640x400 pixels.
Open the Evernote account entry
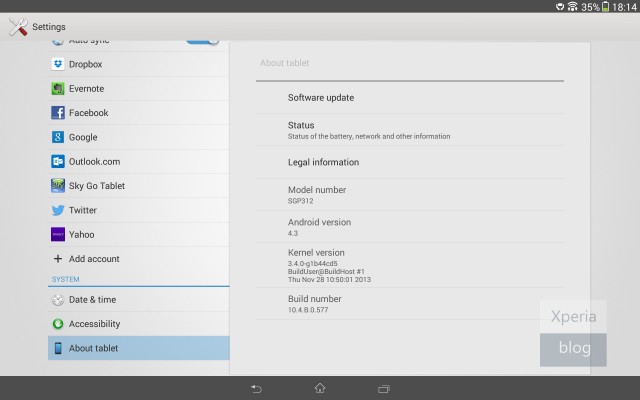[139, 89]
